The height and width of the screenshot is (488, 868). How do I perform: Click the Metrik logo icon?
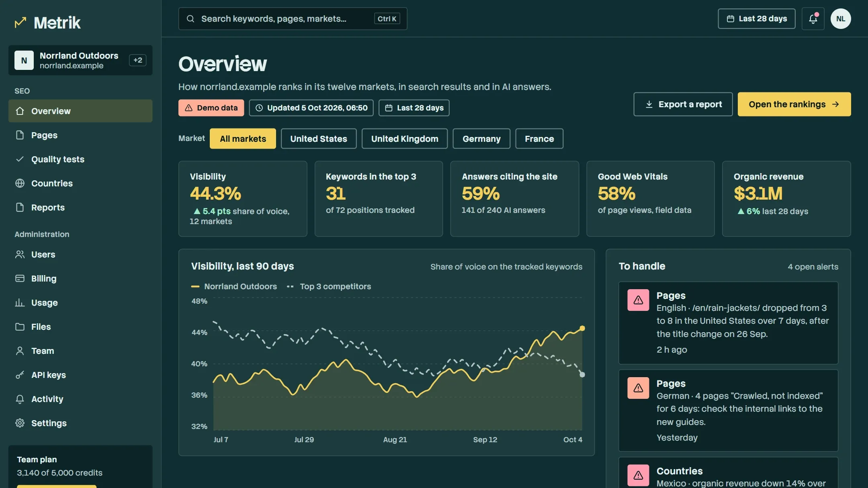pyautogui.click(x=20, y=22)
